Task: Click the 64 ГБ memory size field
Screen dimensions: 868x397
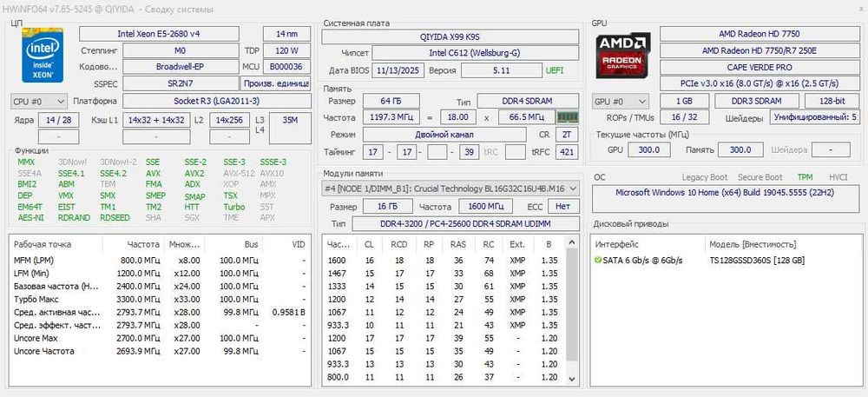Action: coord(391,102)
